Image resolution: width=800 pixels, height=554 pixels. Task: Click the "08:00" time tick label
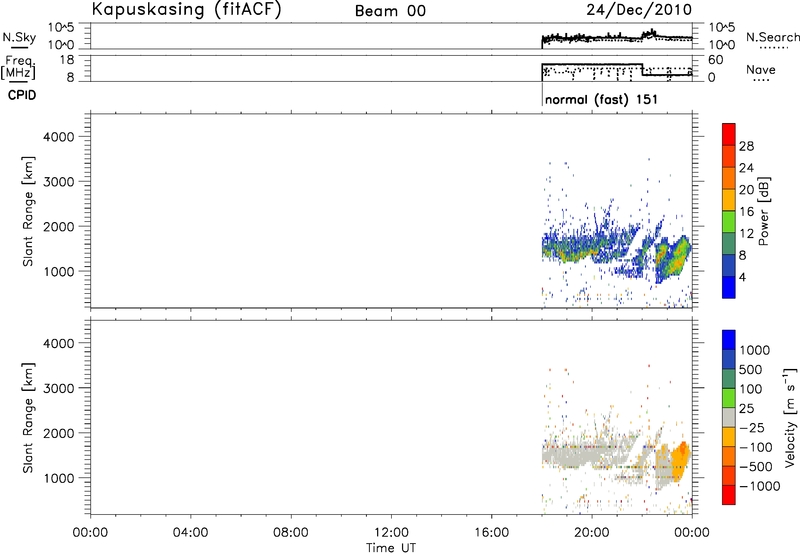click(291, 533)
